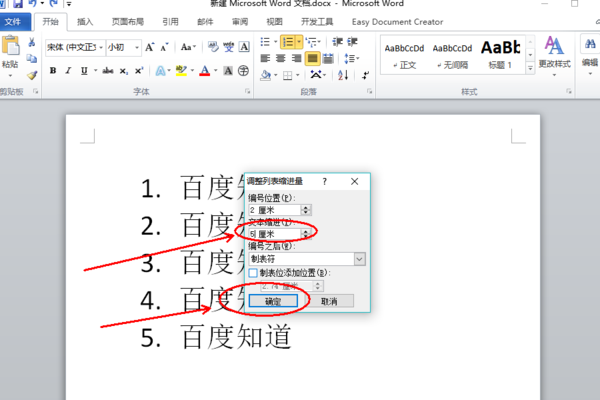
Task: Click the Multilevel List icon
Action: [312, 41]
